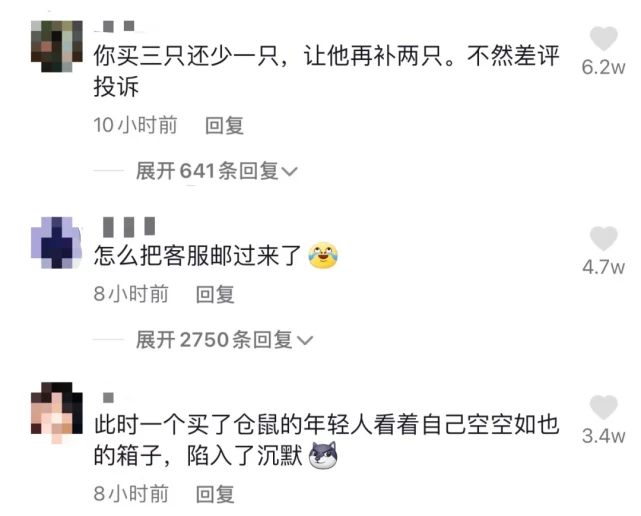Image resolution: width=641 pixels, height=516 pixels.
Task: Tap the crying-laughing emoji in second comment
Action: (x=323, y=256)
